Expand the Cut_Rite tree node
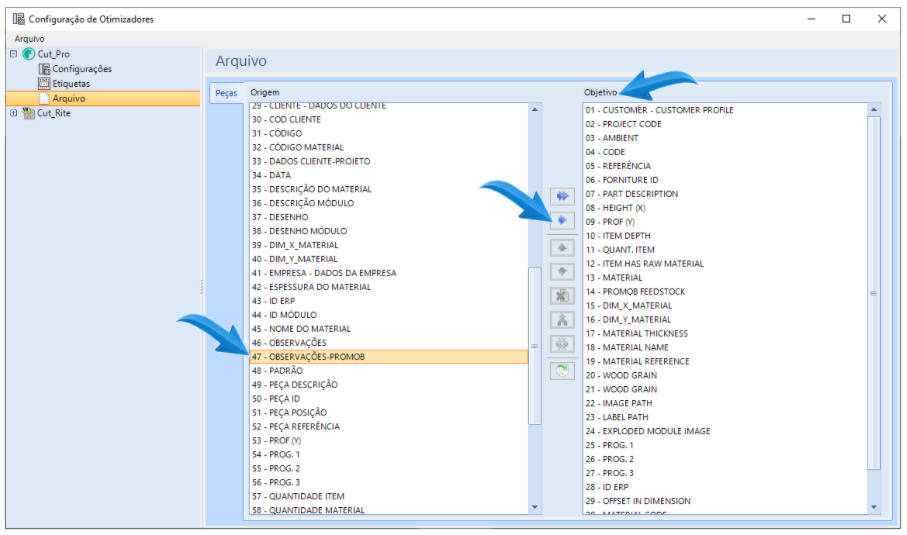 (x=13, y=113)
